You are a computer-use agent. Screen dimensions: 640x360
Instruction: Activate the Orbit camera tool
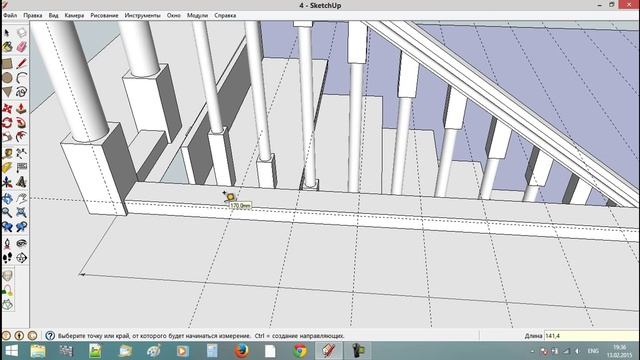point(7,198)
